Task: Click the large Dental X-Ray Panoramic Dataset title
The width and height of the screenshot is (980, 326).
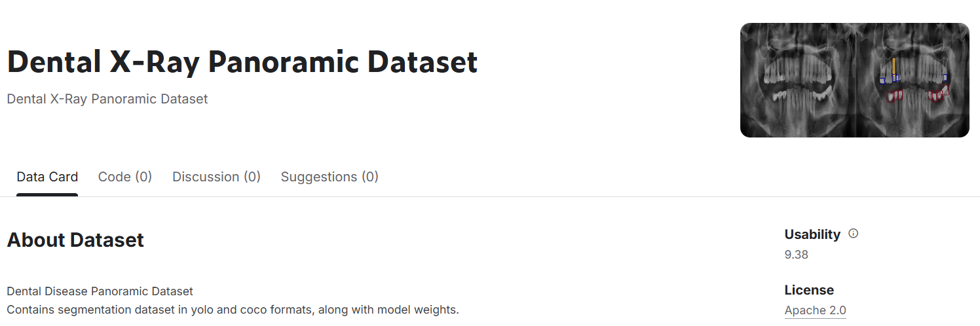Action: [242, 62]
